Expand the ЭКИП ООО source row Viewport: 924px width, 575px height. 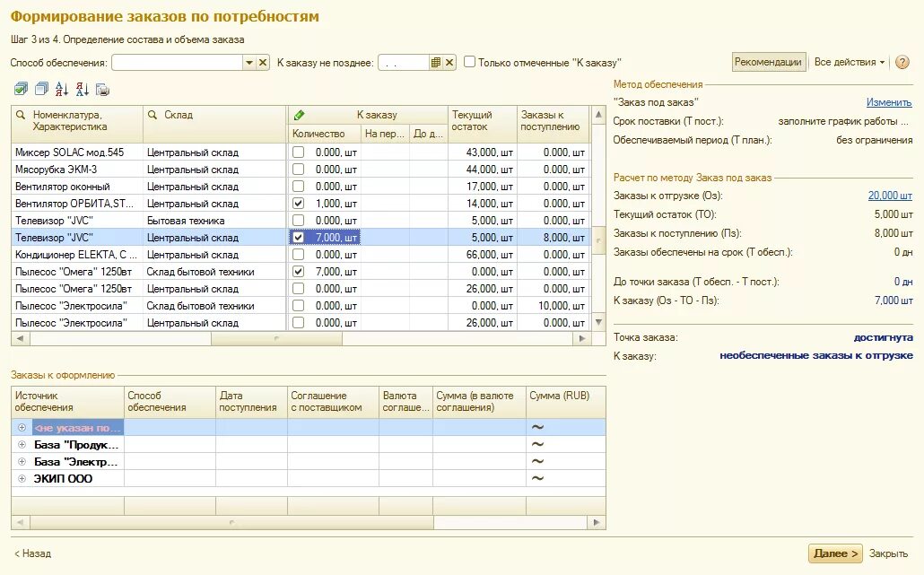pyautogui.click(x=22, y=478)
